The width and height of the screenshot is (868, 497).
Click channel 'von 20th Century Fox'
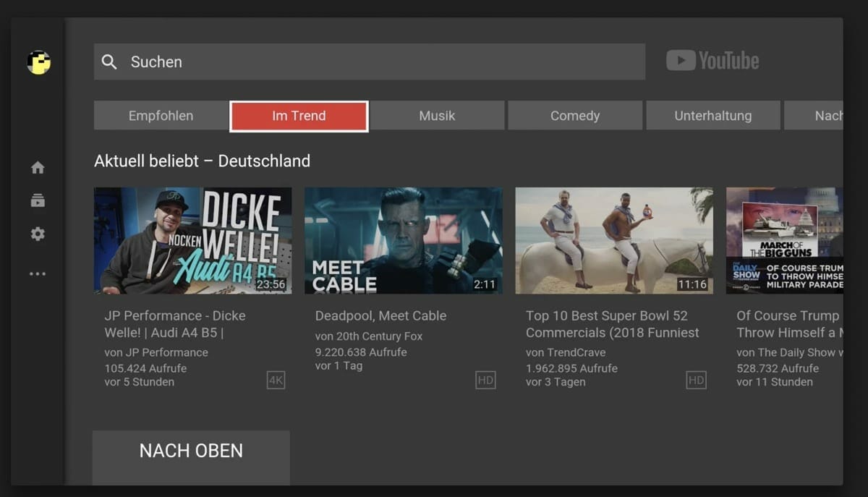pos(369,336)
